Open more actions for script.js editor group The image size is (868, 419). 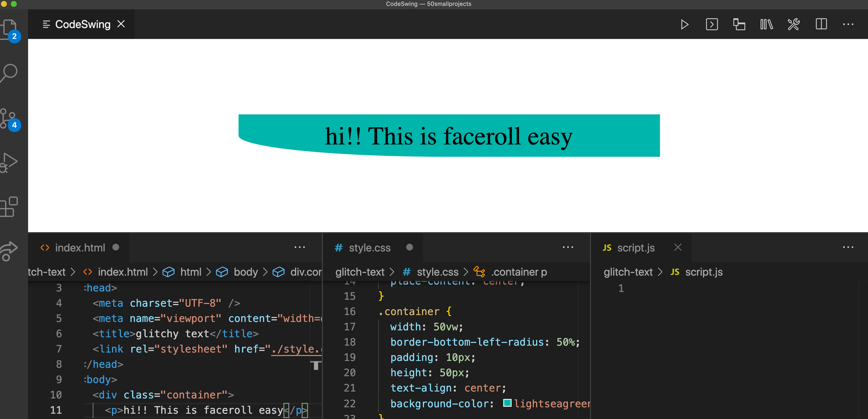pyautogui.click(x=848, y=247)
